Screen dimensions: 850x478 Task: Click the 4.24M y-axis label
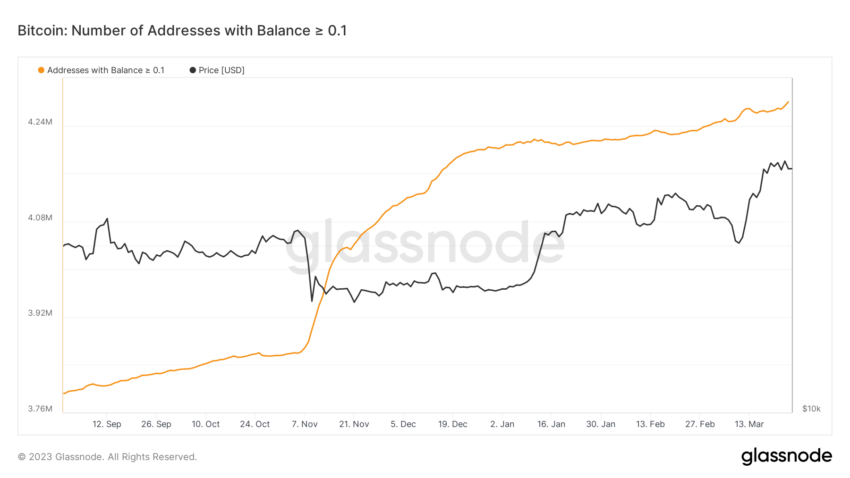[40, 122]
